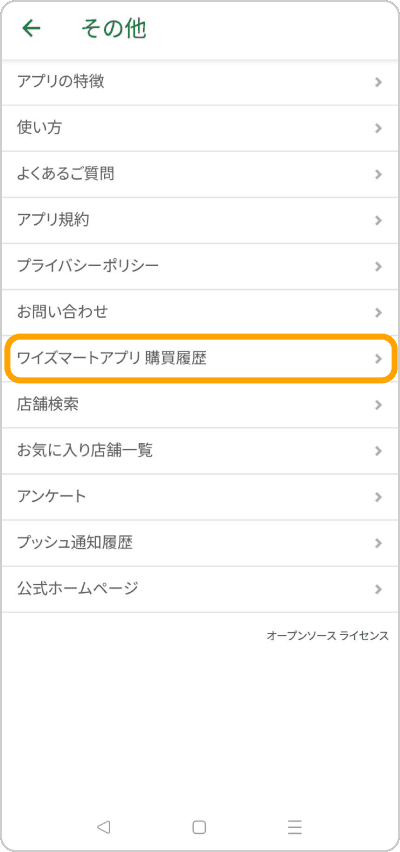Open お気に入り店舗一覧
Image resolution: width=400 pixels, height=852 pixels.
tap(200, 451)
